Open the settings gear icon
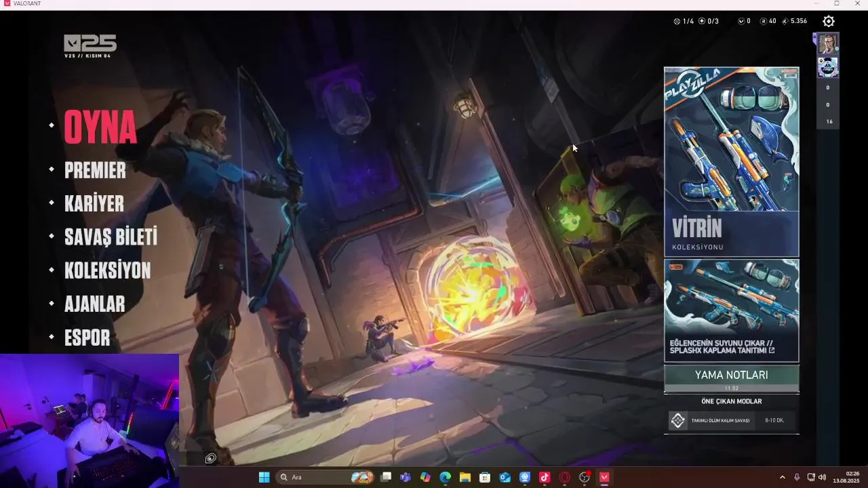Screen dimensions: 868x488 tap(828, 21)
